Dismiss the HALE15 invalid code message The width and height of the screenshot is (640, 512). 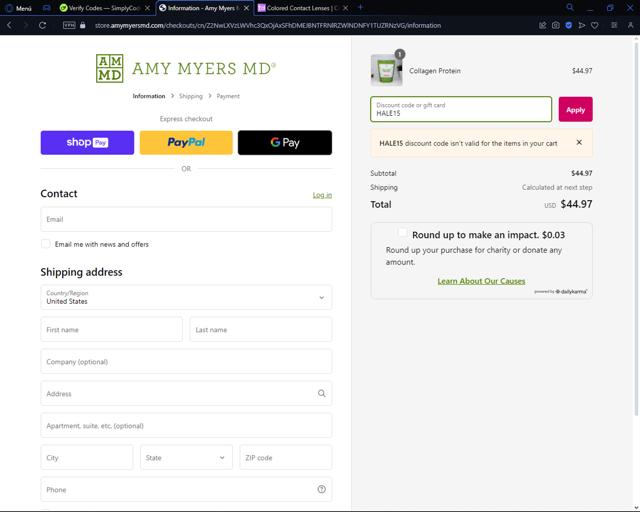coord(579,142)
